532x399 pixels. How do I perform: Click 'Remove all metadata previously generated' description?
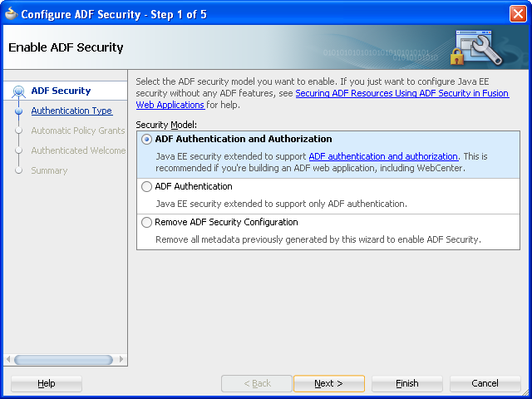tap(318, 240)
